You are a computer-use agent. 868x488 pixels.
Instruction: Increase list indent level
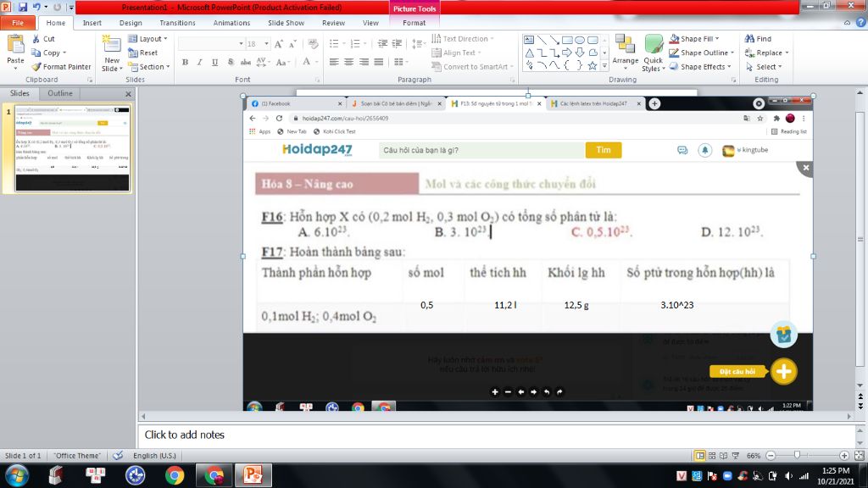(397, 44)
